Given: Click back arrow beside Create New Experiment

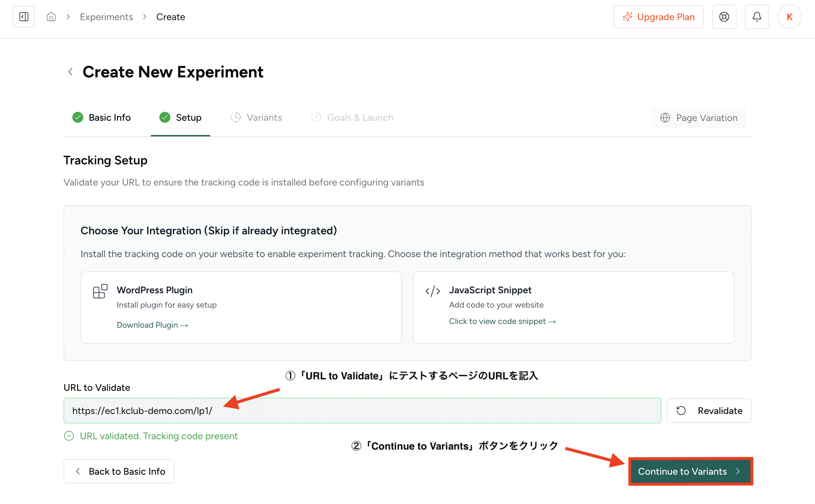Looking at the screenshot, I should click(x=71, y=72).
